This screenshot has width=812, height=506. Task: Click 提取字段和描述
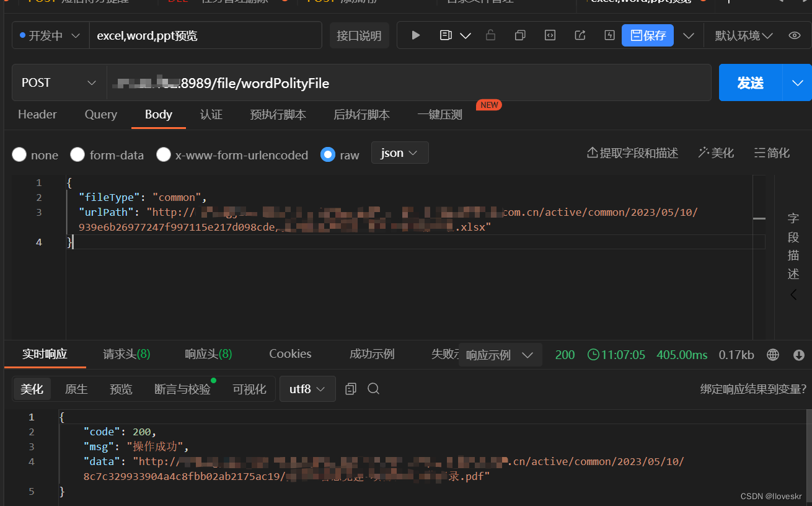632,153
